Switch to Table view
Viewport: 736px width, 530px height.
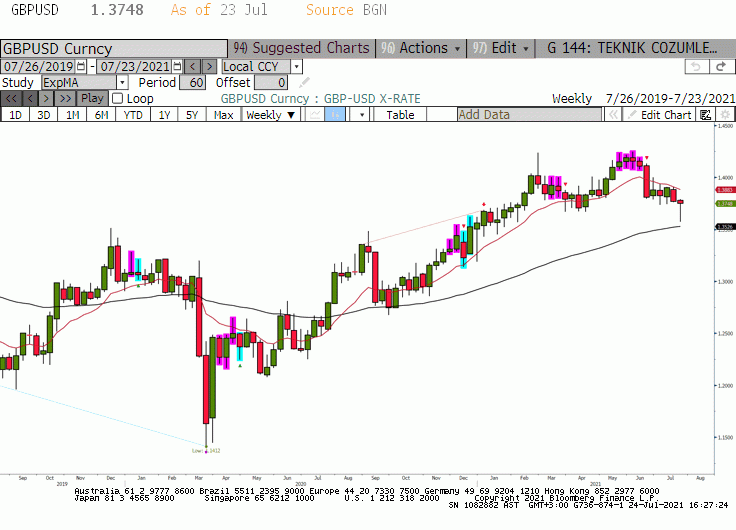400,115
